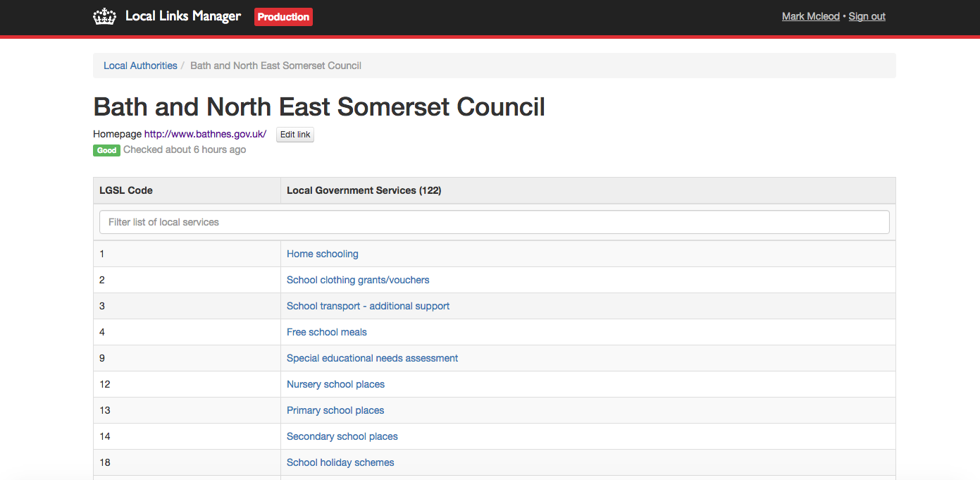
Task: Open the Home schooling service
Action: point(322,254)
